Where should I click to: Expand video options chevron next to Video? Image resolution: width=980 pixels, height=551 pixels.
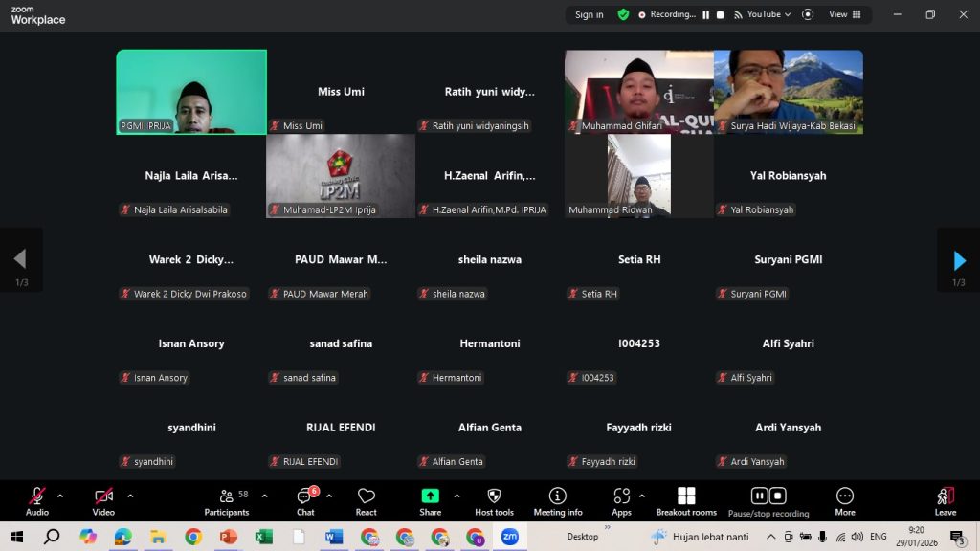coord(130,496)
